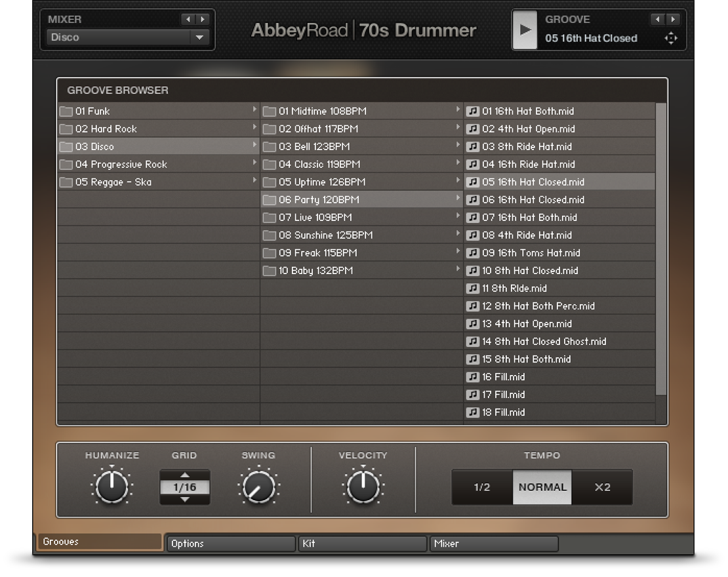Expand arrow next to 01 Funk
The height and width of the screenshot is (577, 728).
(254, 109)
